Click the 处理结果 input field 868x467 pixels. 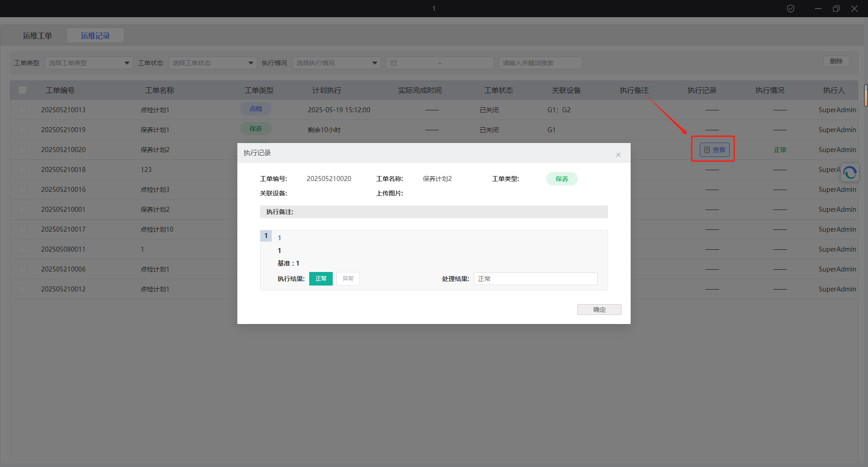(x=535, y=279)
